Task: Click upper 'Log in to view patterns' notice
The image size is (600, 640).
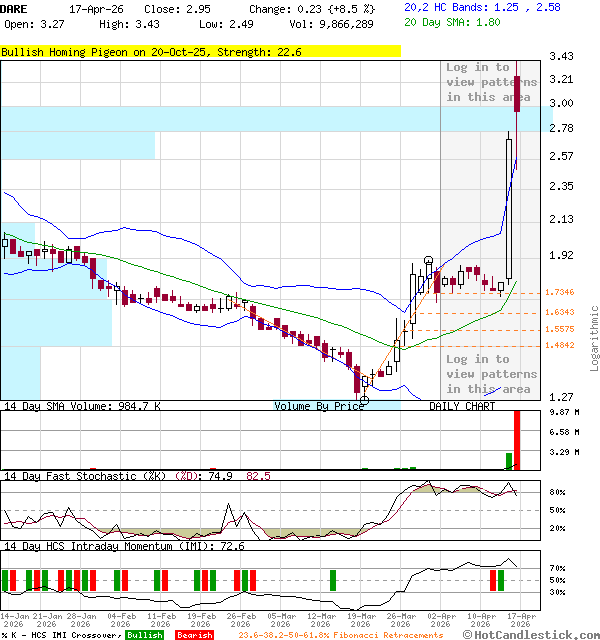Action: click(x=491, y=82)
